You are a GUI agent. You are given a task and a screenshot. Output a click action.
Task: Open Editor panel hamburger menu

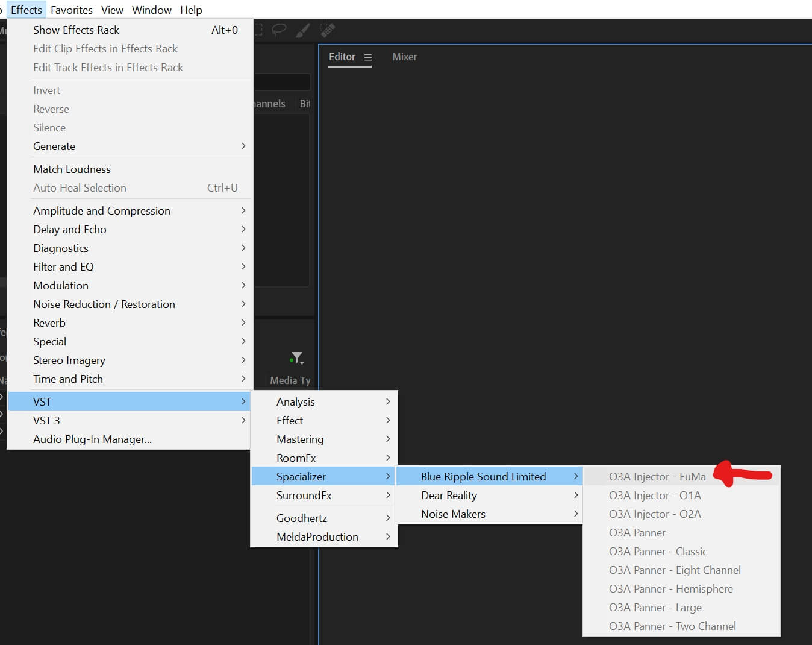tap(367, 57)
